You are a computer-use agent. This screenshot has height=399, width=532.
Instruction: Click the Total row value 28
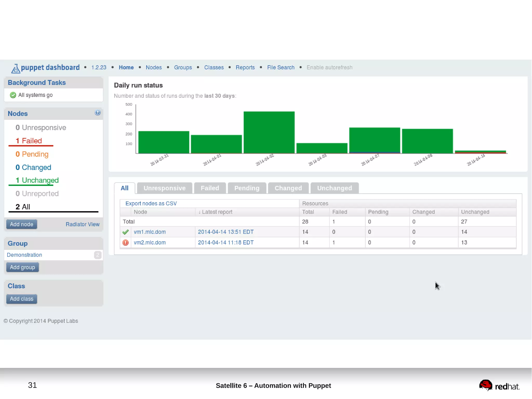(x=305, y=222)
